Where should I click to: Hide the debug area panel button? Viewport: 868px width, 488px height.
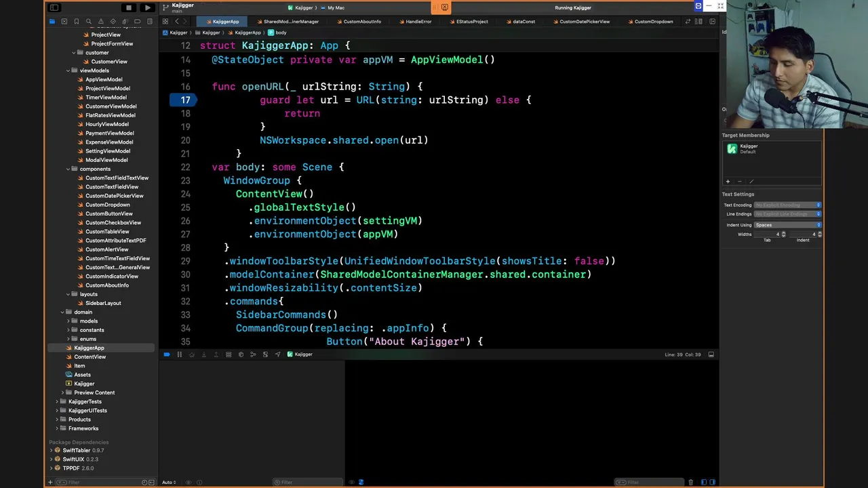point(711,354)
